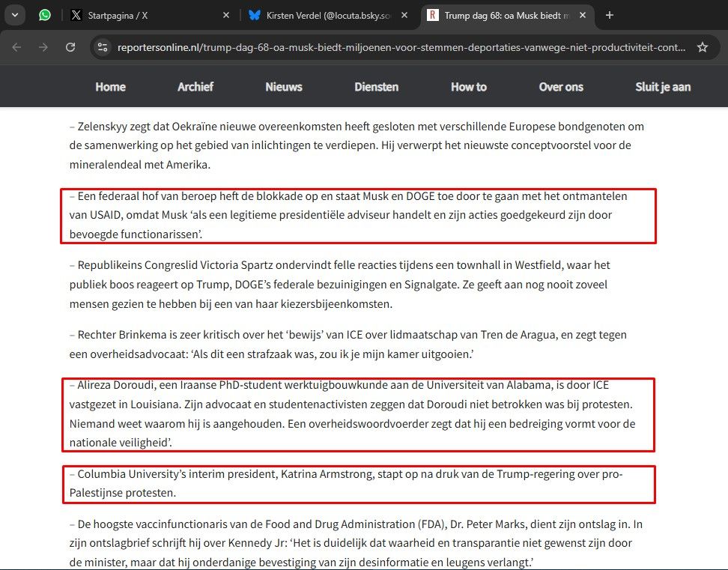The height and width of the screenshot is (570, 728).
Task: Open the Diensten menu item
Action: 377,87
